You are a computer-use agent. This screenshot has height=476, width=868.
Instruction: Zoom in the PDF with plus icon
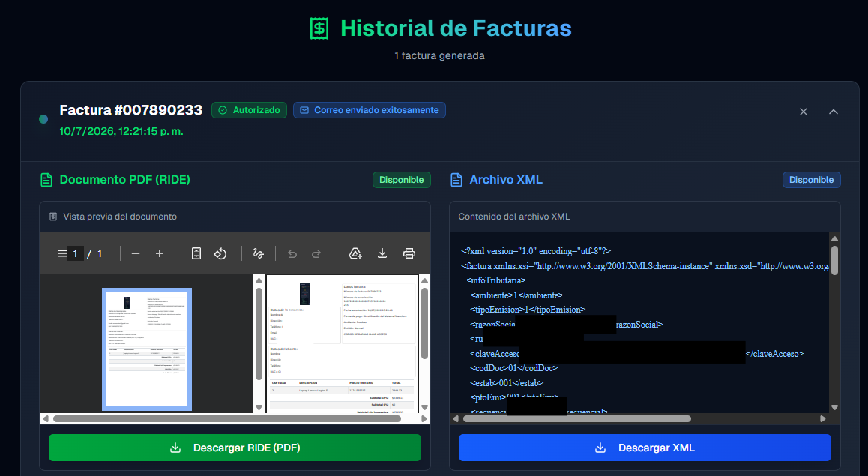click(160, 253)
